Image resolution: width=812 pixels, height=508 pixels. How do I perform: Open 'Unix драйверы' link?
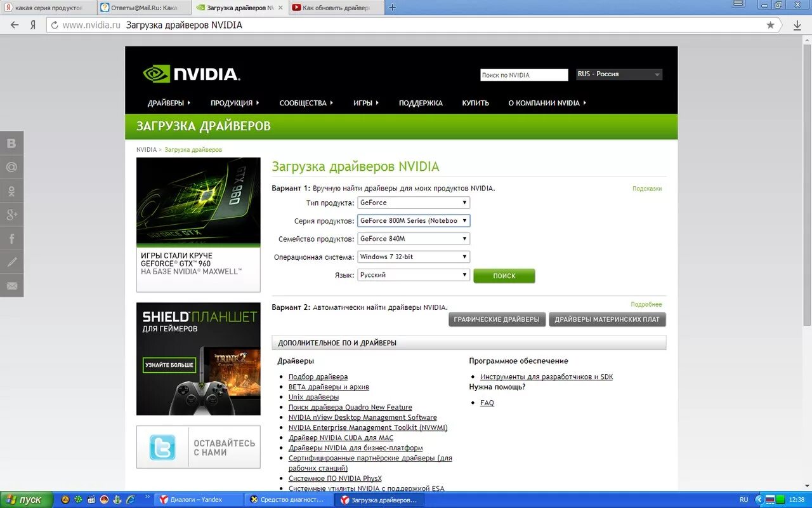(x=313, y=397)
